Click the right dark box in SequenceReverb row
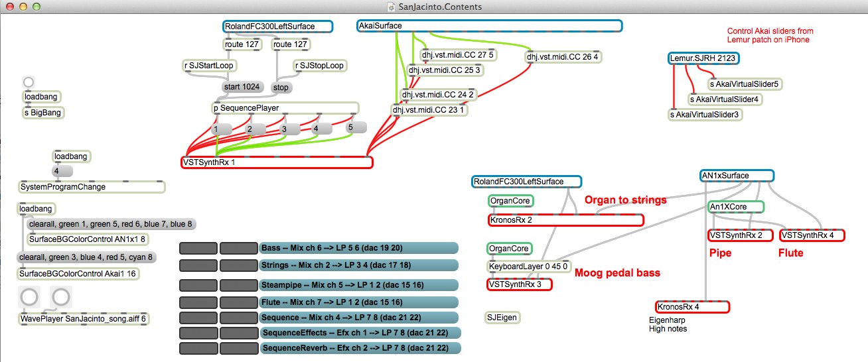 click(238, 348)
